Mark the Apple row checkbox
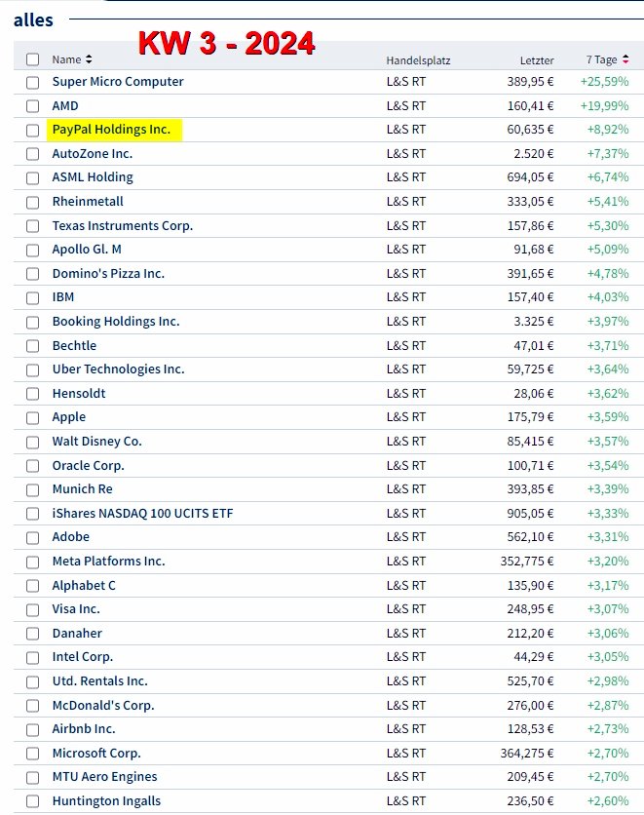 (x=33, y=418)
